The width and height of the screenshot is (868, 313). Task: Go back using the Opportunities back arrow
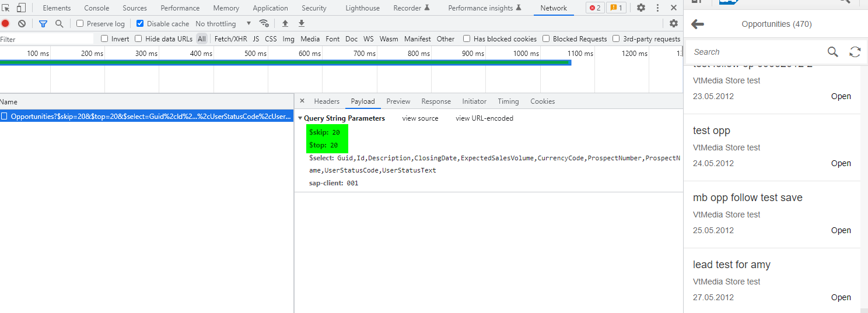(697, 24)
